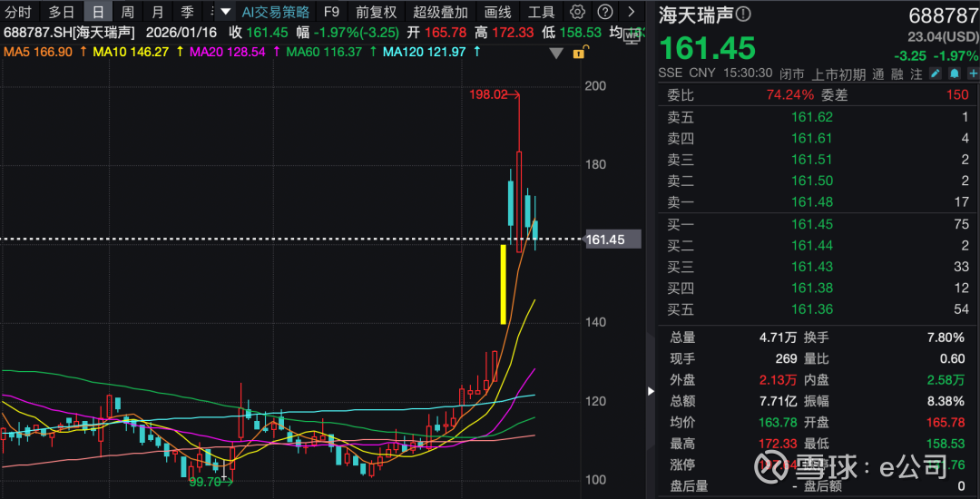Viewport: 980px width, 499px height.
Task: Click the 卖五 161.62 ask row
Action: pyautogui.click(x=817, y=117)
